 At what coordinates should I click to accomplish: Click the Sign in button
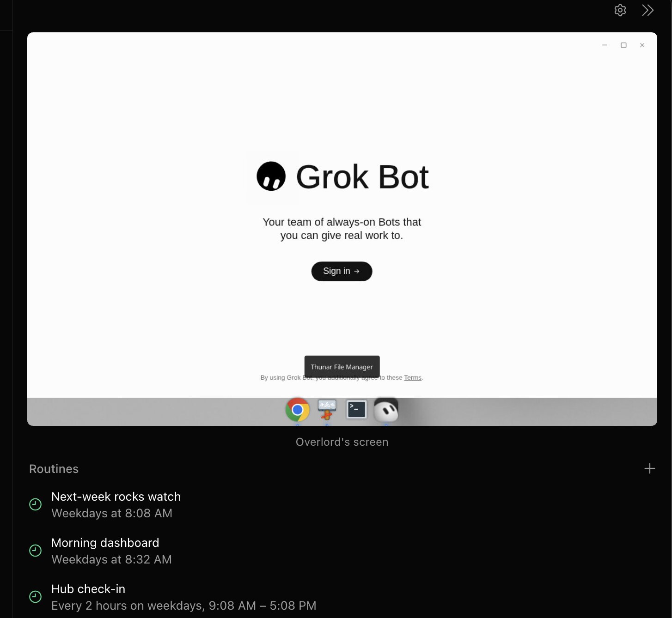[x=342, y=271]
